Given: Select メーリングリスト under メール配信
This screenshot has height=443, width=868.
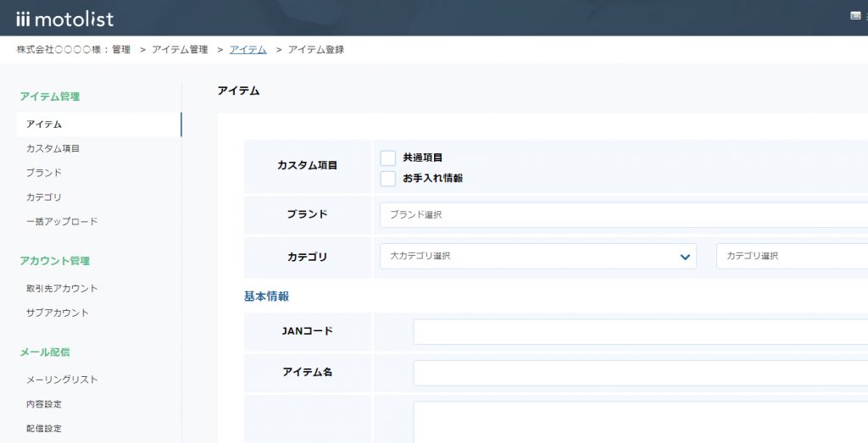Looking at the screenshot, I should click(x=62, y=380).
